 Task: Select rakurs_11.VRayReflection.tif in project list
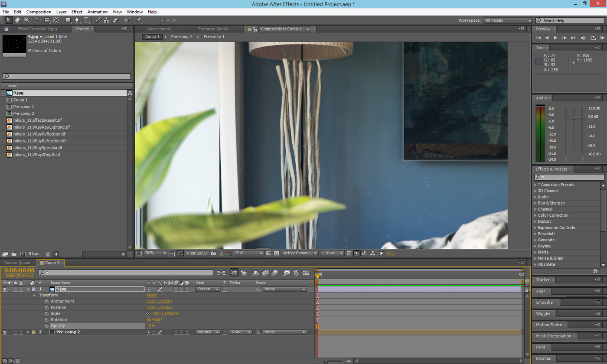coord(37,134)
